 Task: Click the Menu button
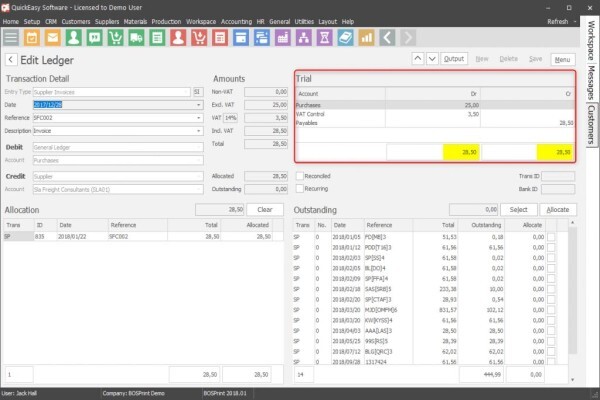[562, 59]
